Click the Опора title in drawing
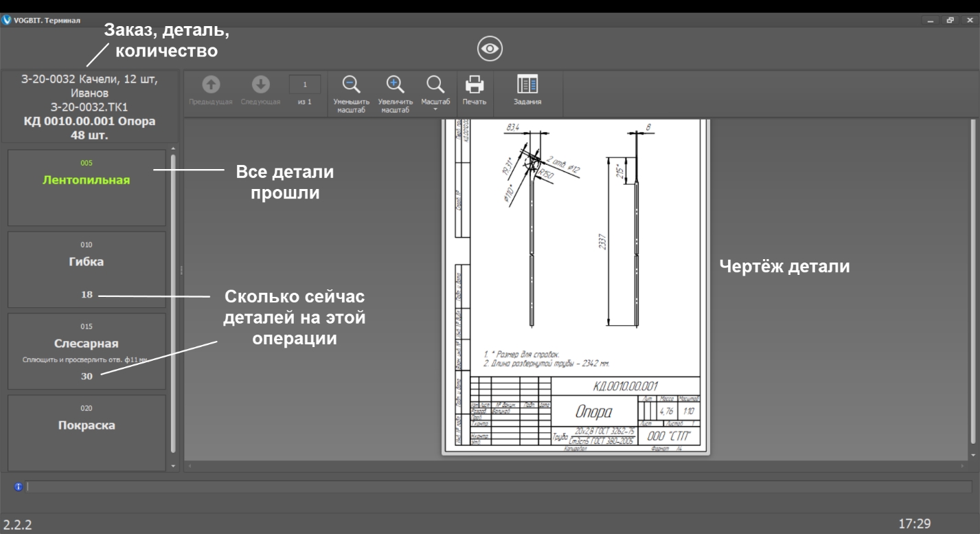 (x=594, y=412)
